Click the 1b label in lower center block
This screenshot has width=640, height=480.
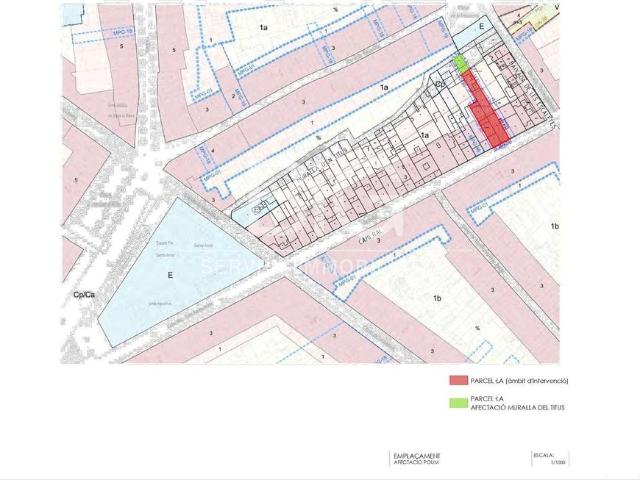click(436, 298)
